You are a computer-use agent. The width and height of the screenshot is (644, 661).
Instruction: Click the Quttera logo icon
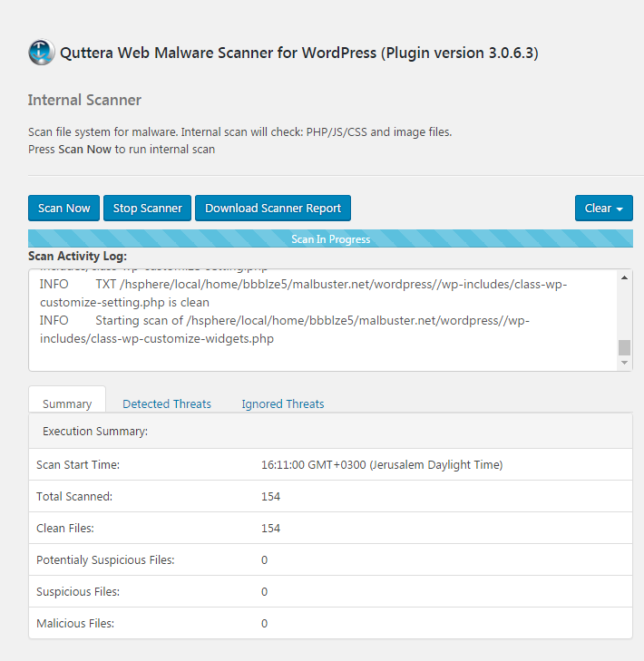click(x=41, y=53)
